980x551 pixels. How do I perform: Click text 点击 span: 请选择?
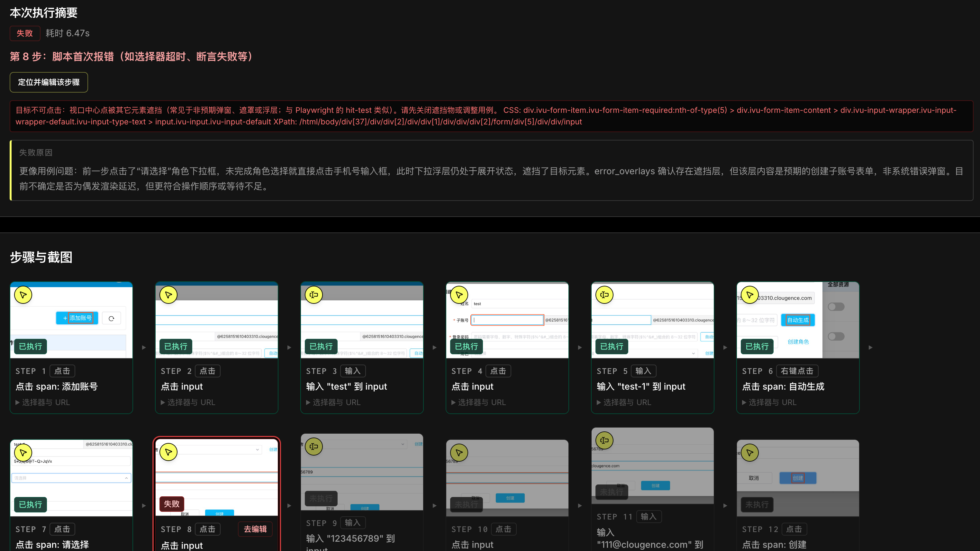52,545
